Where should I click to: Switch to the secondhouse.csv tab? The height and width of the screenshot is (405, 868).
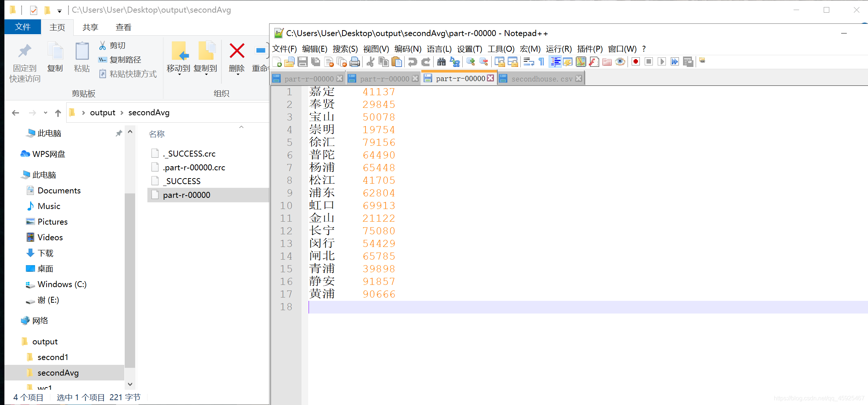pyautogui.click(x=542, y=78)
